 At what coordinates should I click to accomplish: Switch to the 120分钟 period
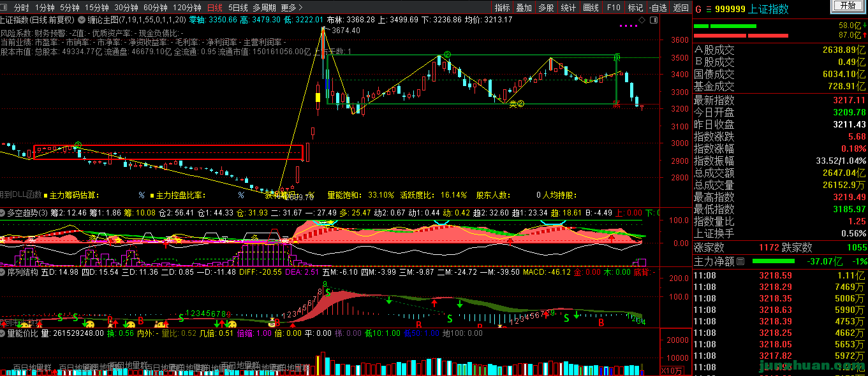point(188,8)
